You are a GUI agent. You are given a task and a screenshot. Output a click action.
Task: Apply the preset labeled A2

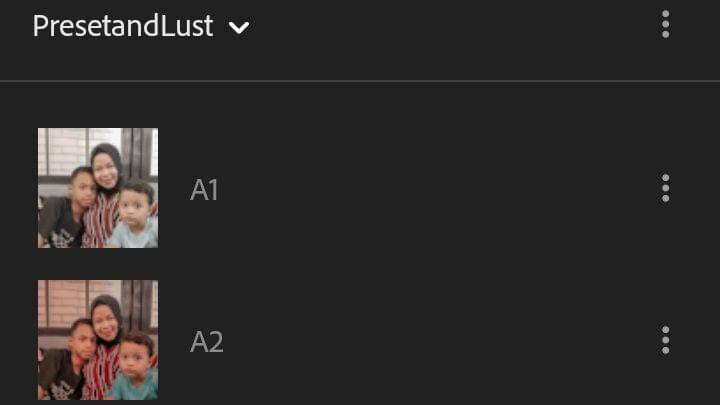click(x=206, y=342)
